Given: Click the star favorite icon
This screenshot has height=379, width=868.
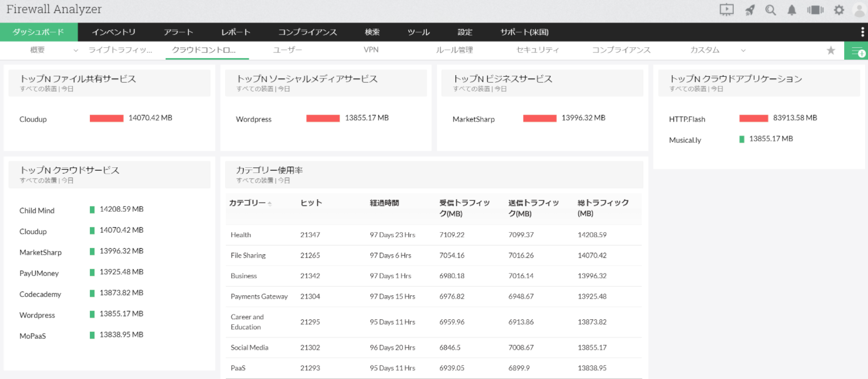Looking at the screenshot, I should coord(831,51).
